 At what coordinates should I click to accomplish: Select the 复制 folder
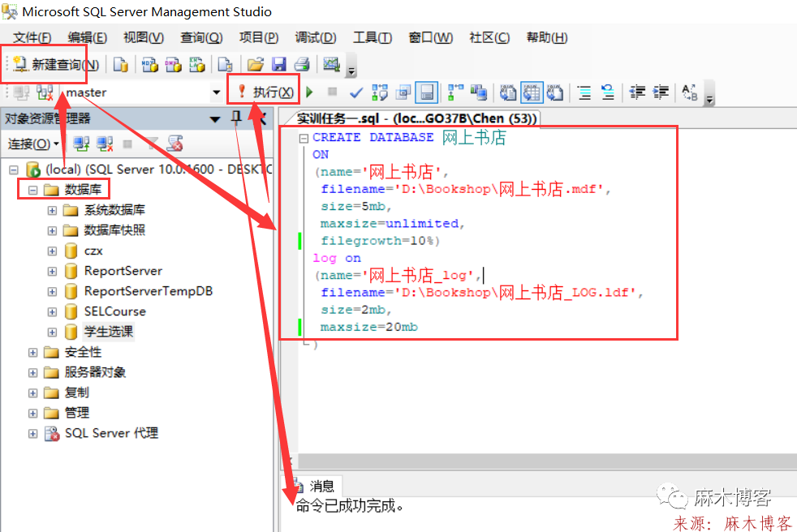click(x=77, y=393)
